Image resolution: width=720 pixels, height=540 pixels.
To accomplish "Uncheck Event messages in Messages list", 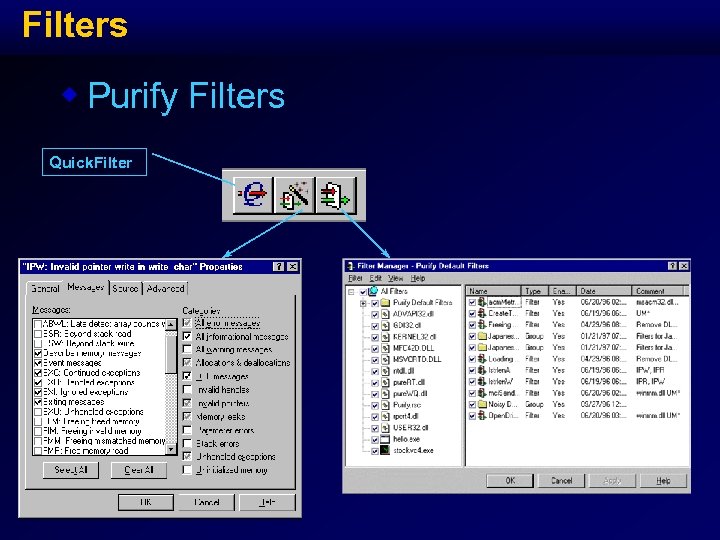I will coord(38,363).
